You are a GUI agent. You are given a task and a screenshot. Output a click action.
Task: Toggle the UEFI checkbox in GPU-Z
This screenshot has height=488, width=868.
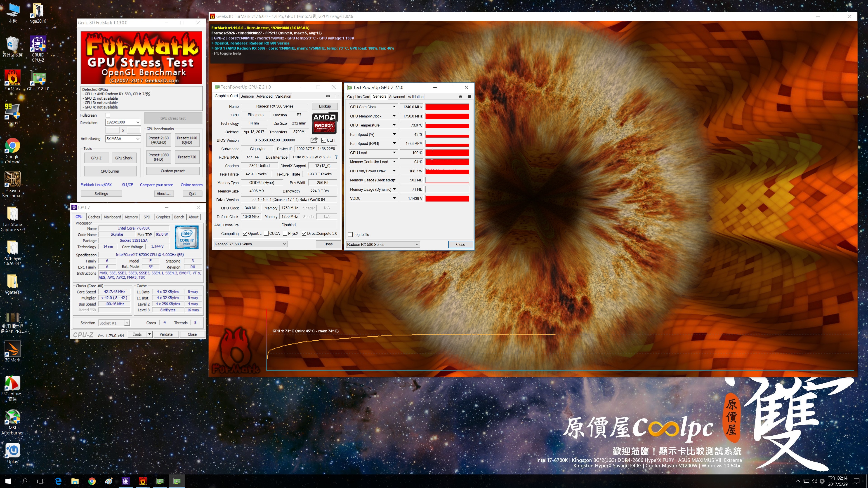coord(324,140)
